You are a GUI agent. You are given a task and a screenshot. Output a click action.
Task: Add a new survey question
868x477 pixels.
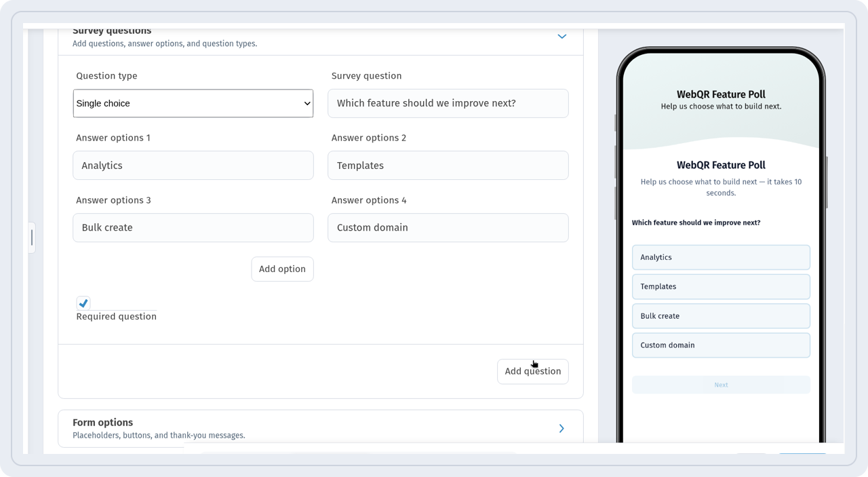click(533, 371)
